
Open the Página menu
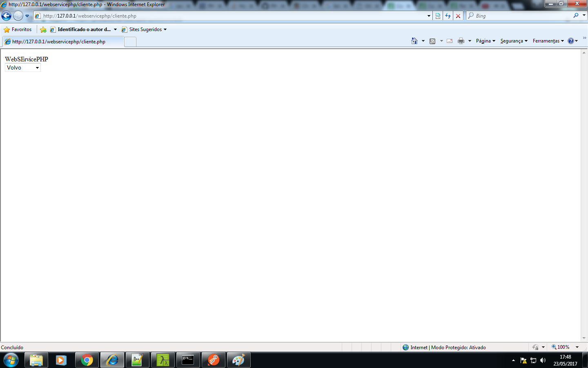point(486,41)
